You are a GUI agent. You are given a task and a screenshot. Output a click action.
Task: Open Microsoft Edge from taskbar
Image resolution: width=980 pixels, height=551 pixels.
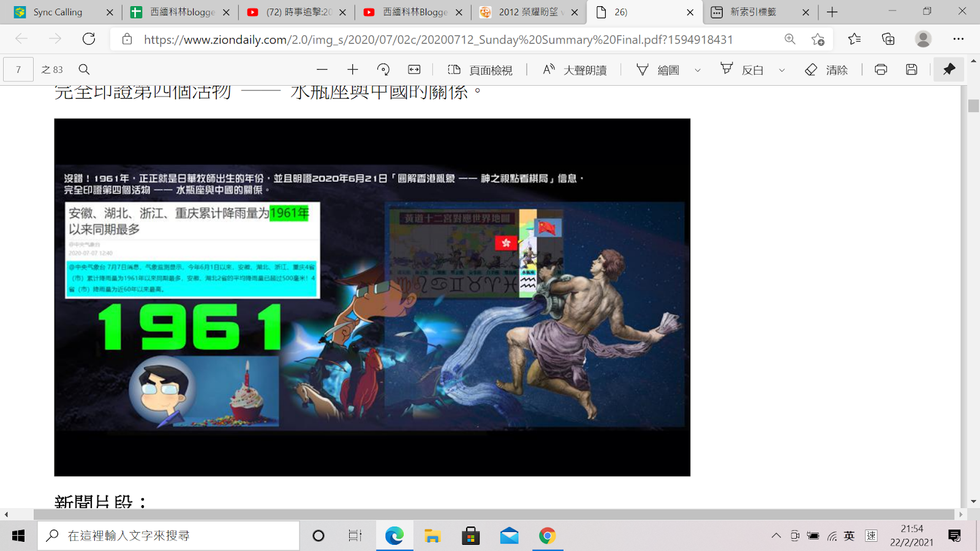[x=394, y=536]
